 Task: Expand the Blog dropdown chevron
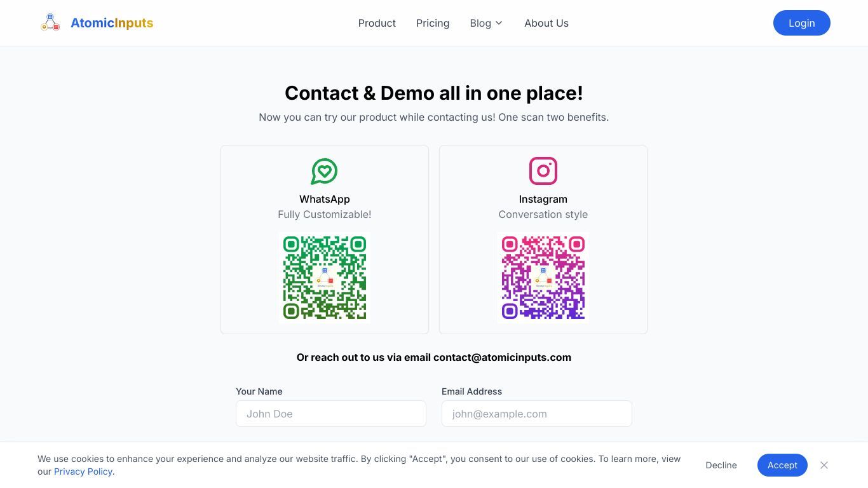[499, 23]
